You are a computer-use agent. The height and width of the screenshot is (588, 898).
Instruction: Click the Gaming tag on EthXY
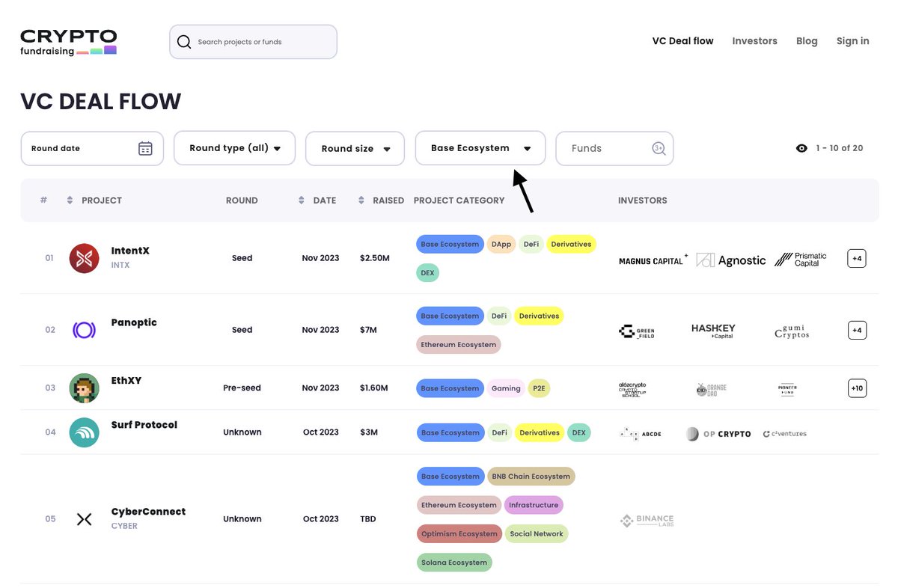506,388
